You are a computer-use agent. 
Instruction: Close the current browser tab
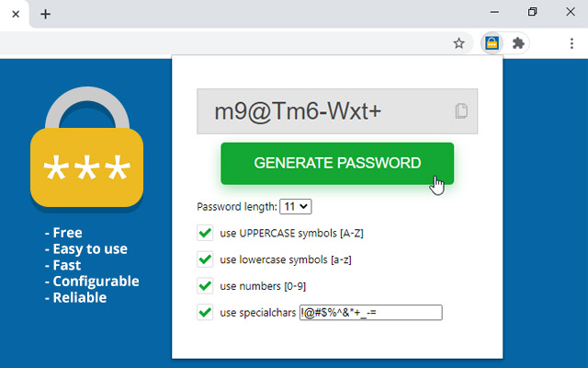(x=16, y=14)
